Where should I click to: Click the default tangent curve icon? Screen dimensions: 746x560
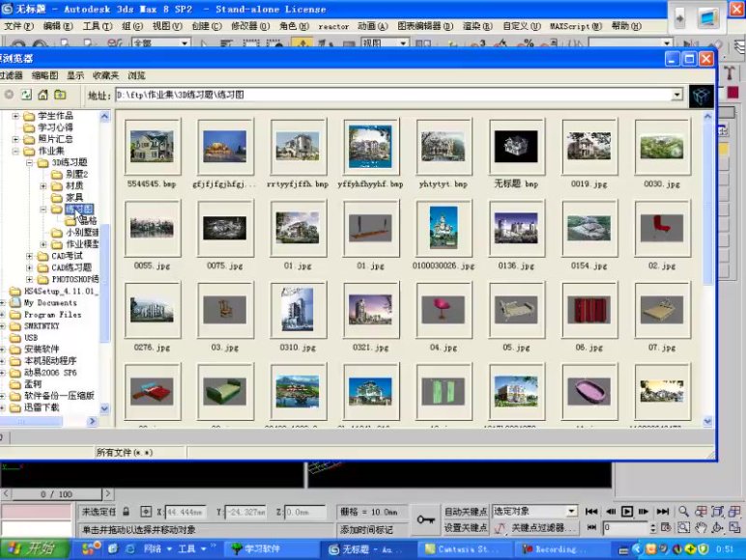pyautogui.click(x=500, y=528)
